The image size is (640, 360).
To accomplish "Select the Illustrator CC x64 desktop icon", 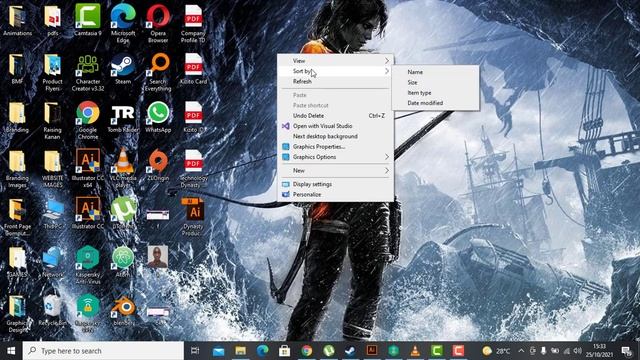I will [x=88, y=168].
